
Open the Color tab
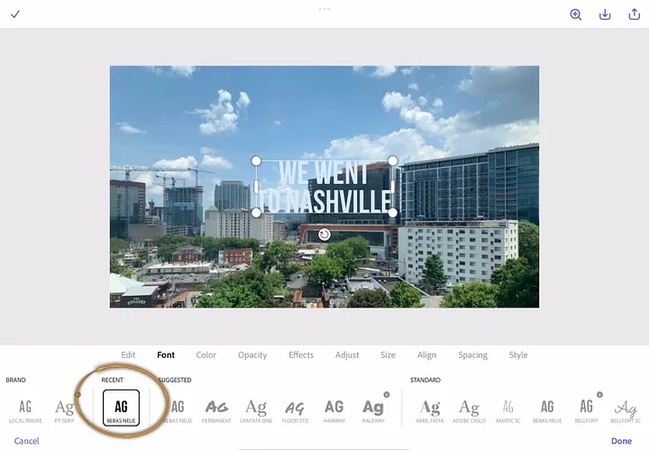click(x=206, y=355)
